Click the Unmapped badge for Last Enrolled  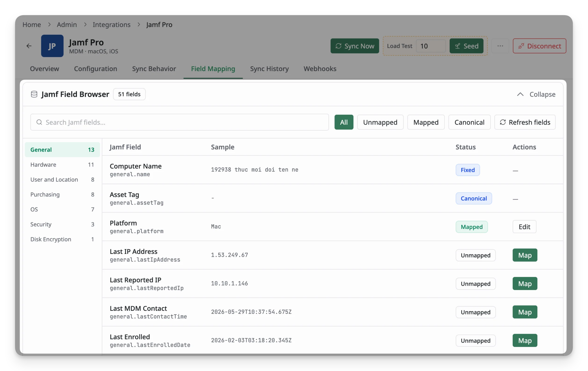pos(475,341)
